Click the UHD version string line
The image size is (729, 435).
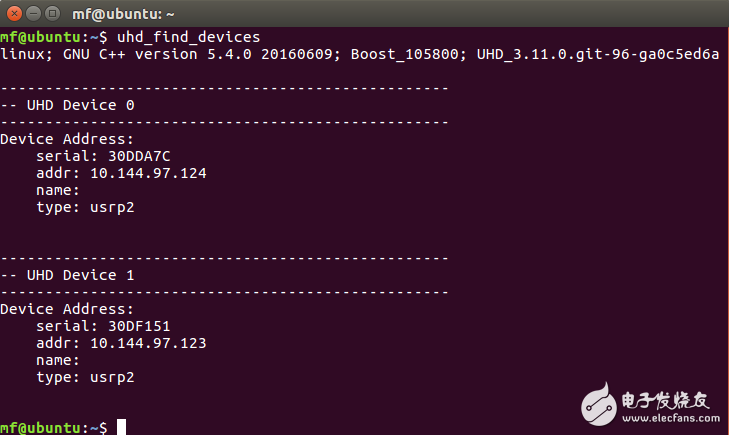(x=359, y=54)
